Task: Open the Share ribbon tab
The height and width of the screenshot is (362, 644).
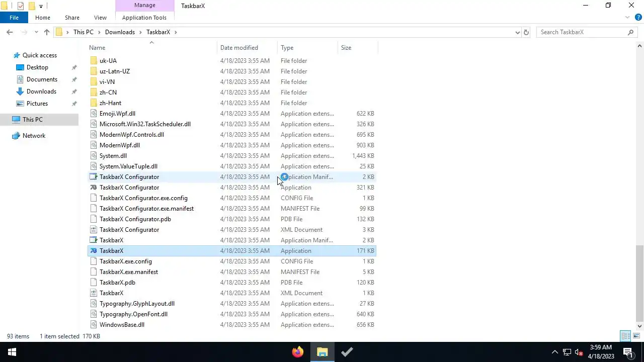Action: coord(72,18)
